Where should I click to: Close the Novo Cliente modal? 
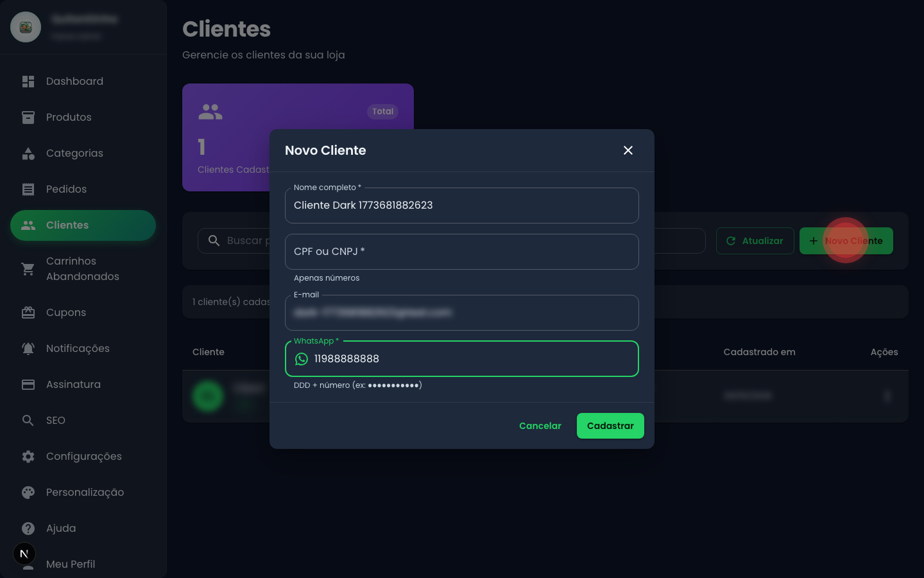pyautogui.click(x=628, y=150)
